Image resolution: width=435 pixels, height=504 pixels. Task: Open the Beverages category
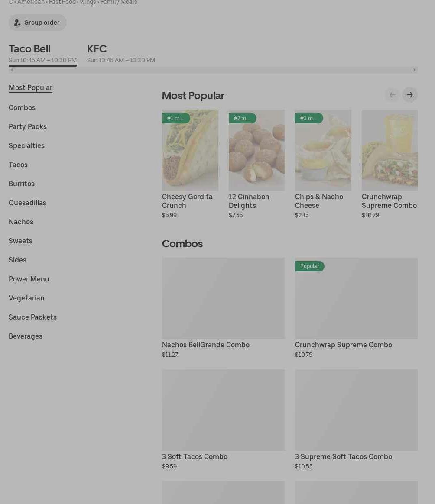pos(26,336)
